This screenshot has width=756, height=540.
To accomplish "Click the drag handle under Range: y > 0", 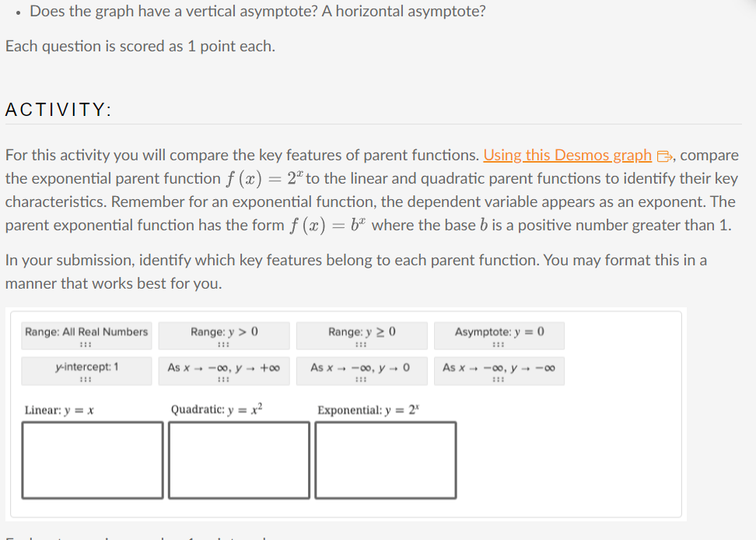I will coord(223,344).
